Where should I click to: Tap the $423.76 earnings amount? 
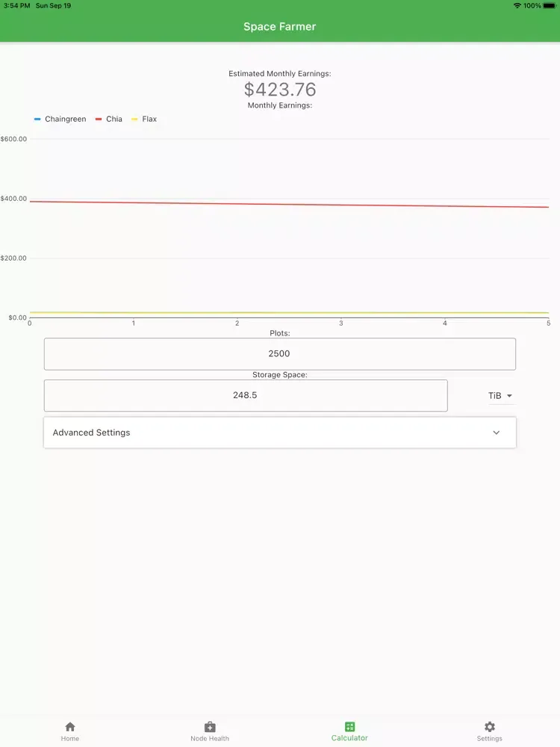tap(280, 90)
